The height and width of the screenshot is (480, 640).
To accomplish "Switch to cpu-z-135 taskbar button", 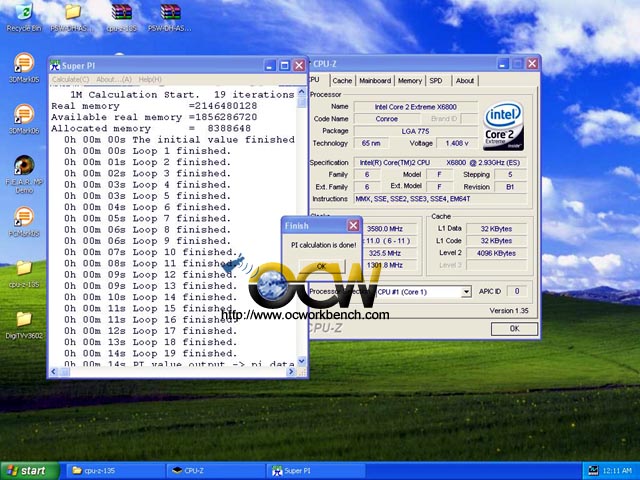I will coord(116,471).
